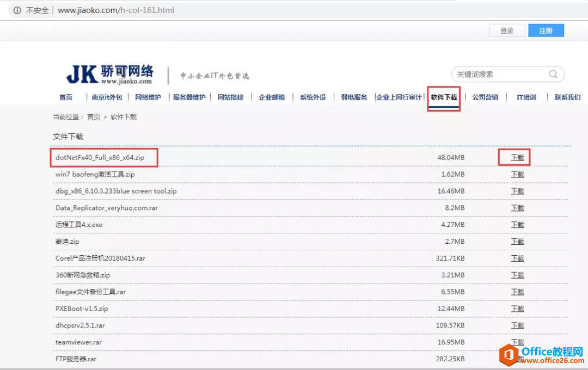
Task: Open the 网站搭建 navigation item
Action: tap(231, 97)
